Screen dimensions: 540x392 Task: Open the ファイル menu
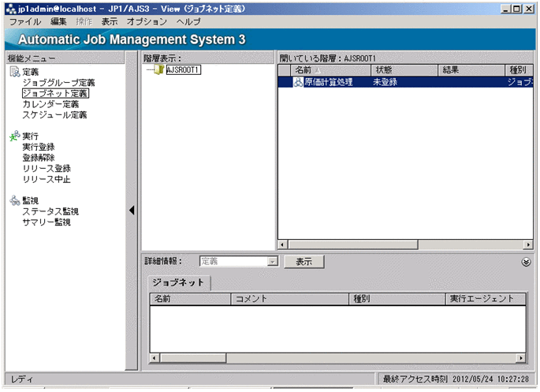pos(25,22)
